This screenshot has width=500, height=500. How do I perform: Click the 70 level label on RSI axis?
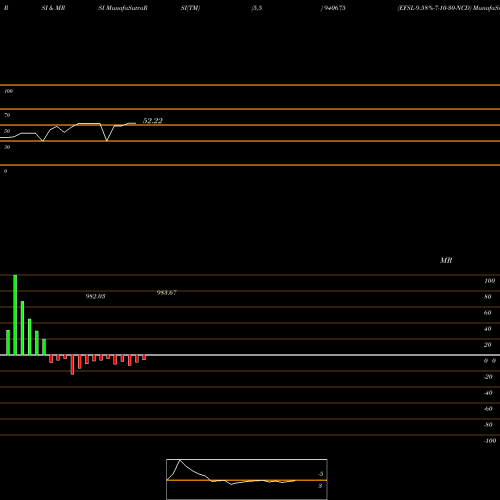point(7,115)
